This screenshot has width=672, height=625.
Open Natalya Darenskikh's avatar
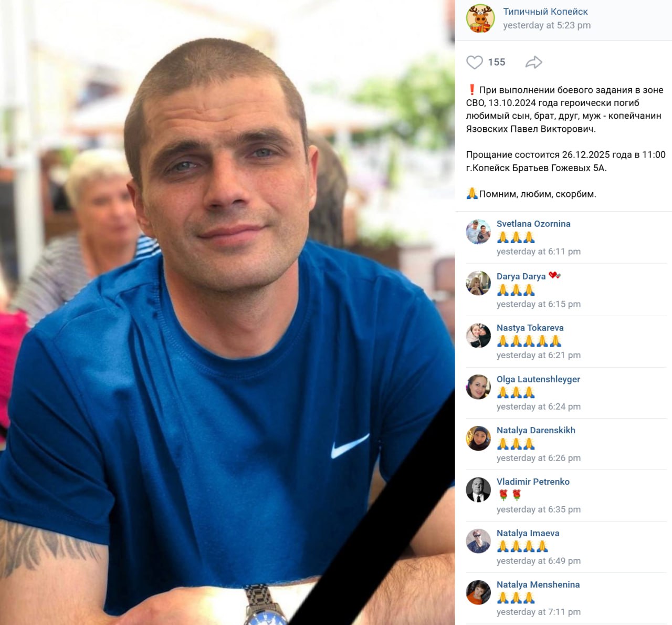point(478,438)
